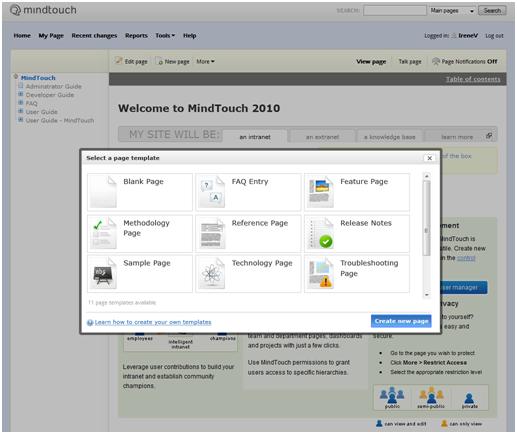
Task: Expand the Administrator Guide tree node
Action: pyautogui.click(x=21, y=86)
